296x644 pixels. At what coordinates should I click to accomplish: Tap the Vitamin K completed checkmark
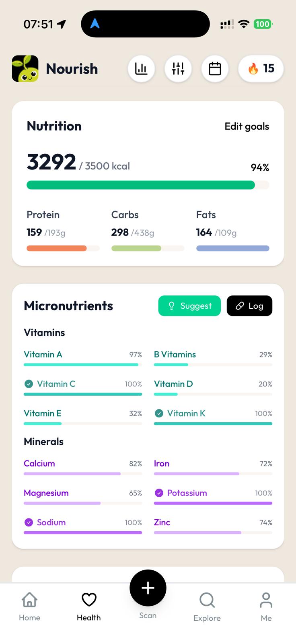(x=159, y=413)
